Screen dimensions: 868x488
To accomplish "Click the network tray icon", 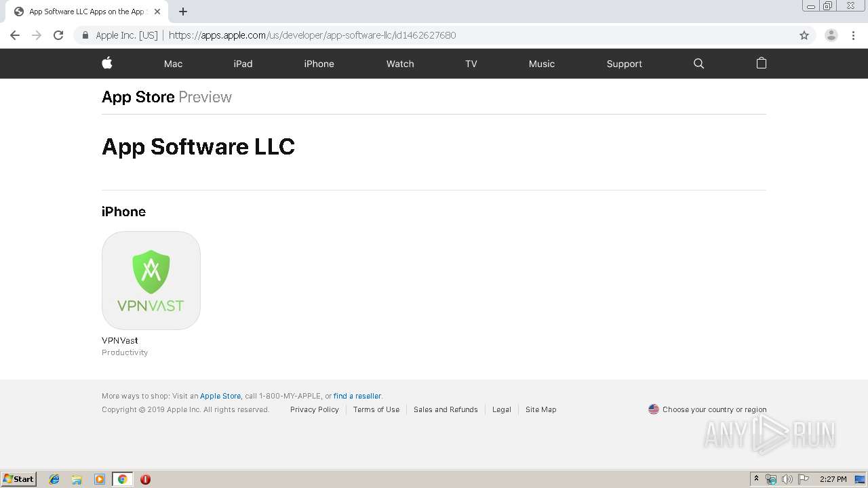I will click(771, 479).
